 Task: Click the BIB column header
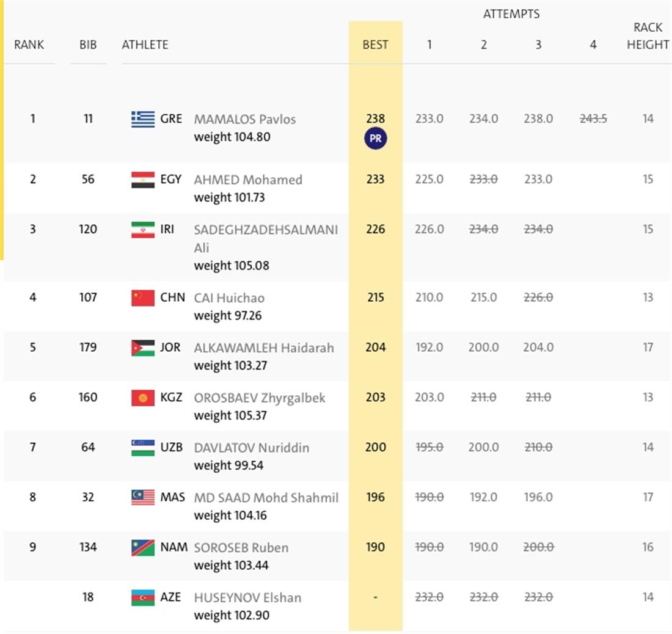coord(88,45)
